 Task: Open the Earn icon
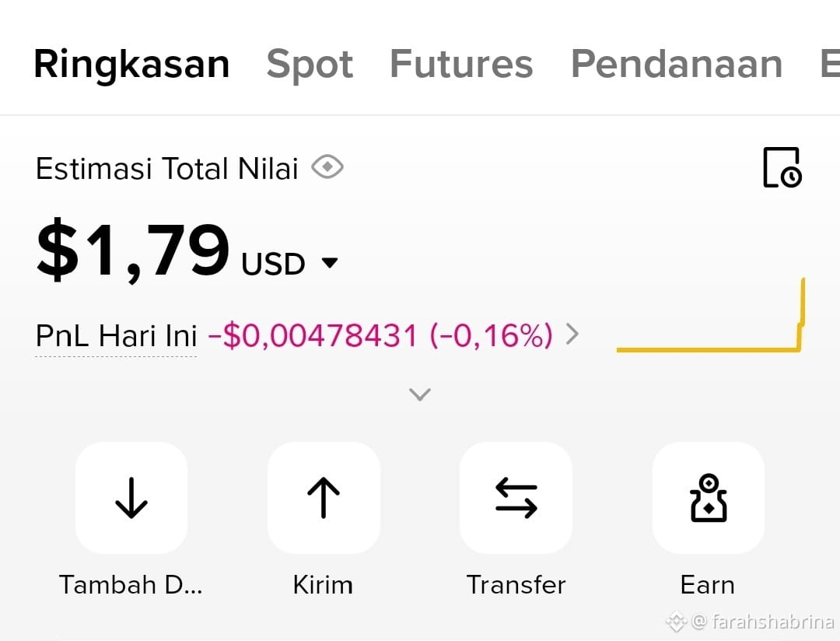point(709,498)
